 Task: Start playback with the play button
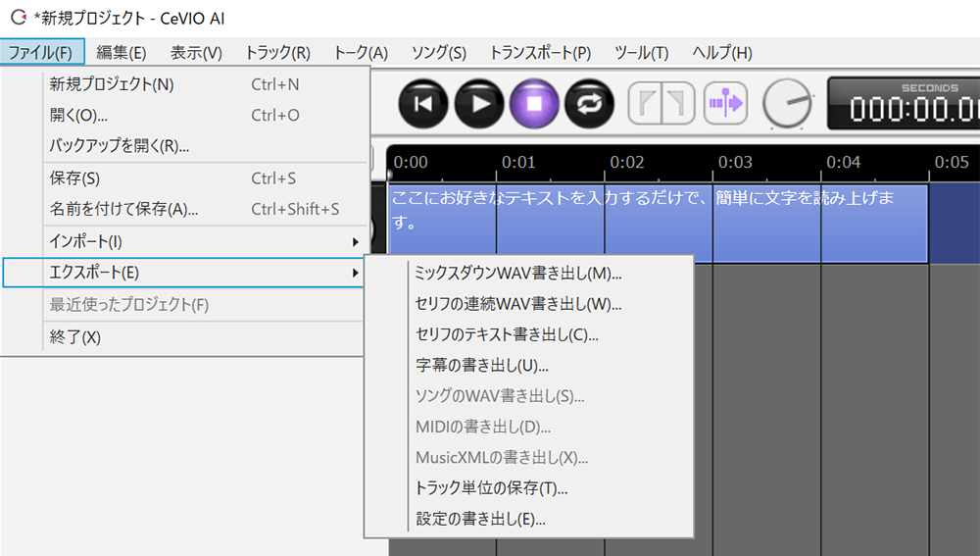[479, 104]
